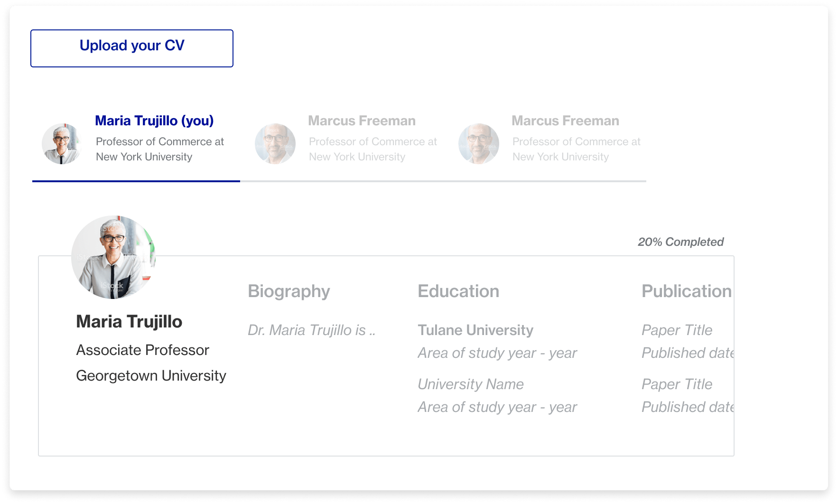Click the last Marcus Freeman avatar photo
The width and height of the screenshot is (838, 504).
pyautogui.click(x=479, y=144)
